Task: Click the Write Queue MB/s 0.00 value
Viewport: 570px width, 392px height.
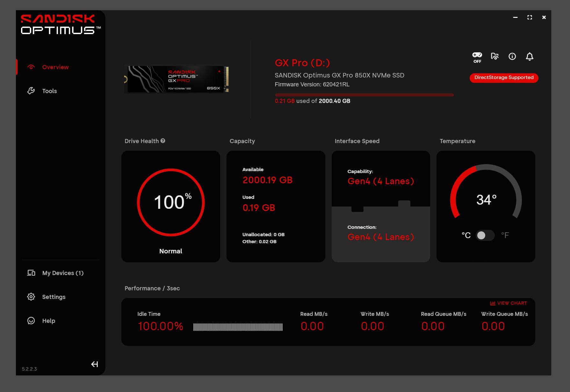Action: tap(493, 326)
